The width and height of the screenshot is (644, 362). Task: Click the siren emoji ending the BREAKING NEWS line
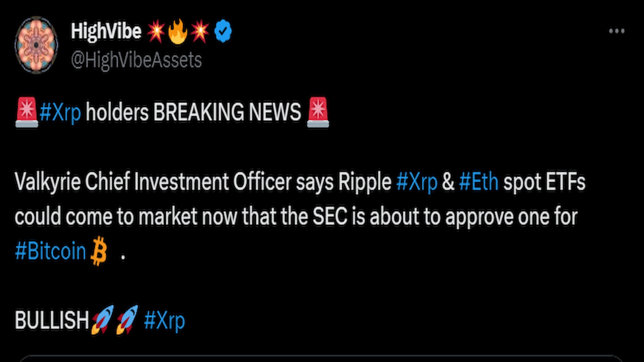tap(318, 112)
